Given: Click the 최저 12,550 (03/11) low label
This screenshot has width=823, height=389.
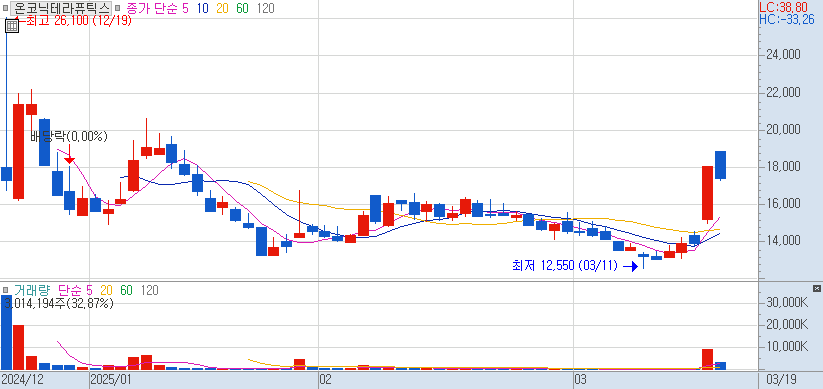Looking at the screenshot, I should coord(566,266).
